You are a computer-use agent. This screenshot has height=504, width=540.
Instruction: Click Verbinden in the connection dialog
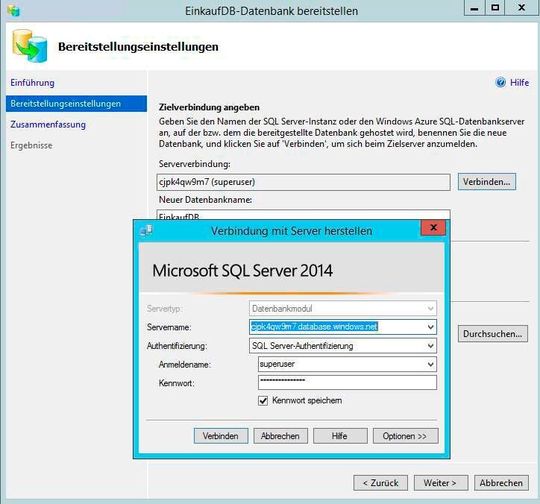point(221,436)
